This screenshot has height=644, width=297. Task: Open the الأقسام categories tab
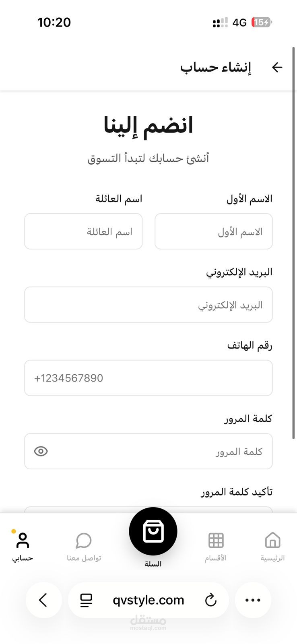pyautogui.click(x=216, y=545)
